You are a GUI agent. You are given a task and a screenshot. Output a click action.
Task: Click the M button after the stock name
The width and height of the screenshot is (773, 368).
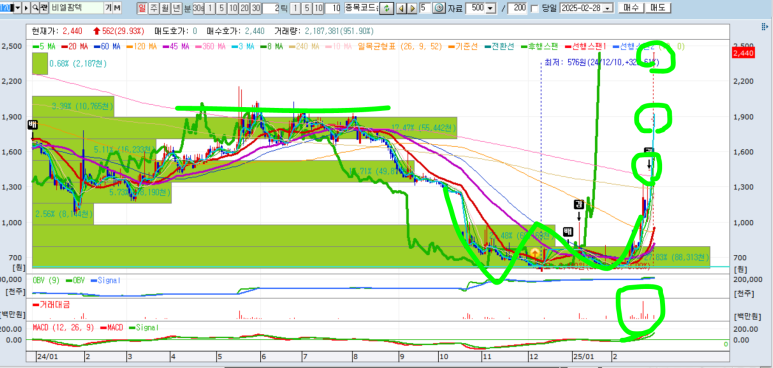point(117,8)
